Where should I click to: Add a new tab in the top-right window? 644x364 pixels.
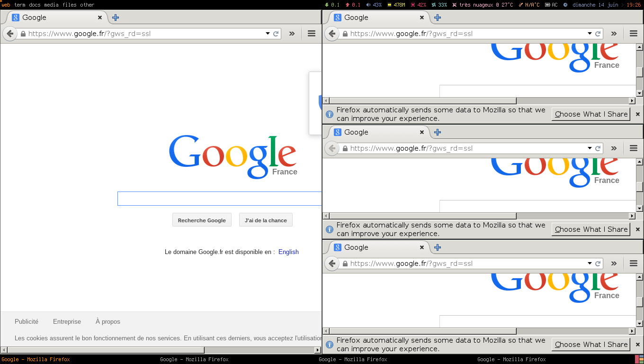tap(438, 18)
